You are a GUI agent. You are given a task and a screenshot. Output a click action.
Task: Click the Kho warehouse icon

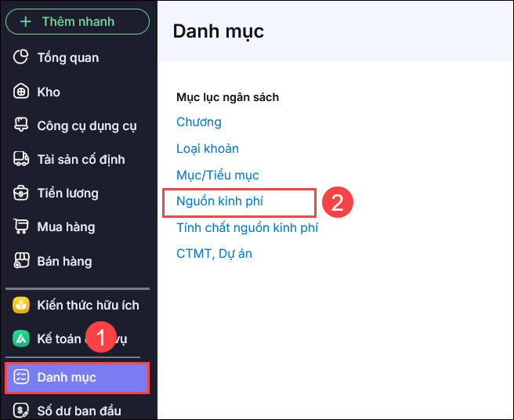[21, 92]
